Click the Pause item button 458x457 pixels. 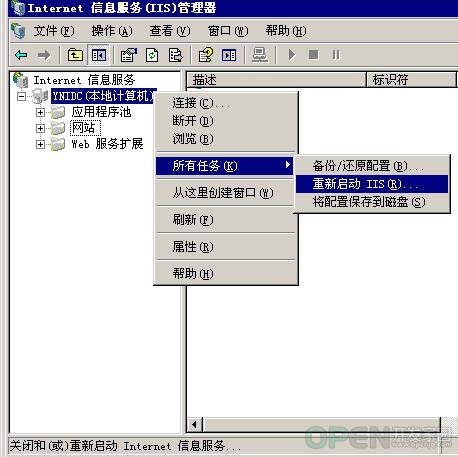[336, 55]
